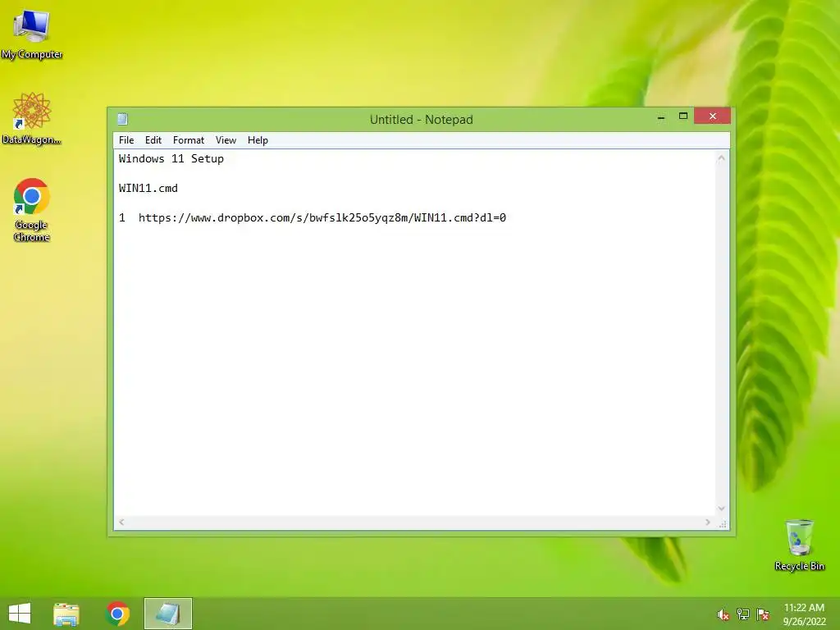Select the Google Chrome desktop shortcut
Image resolution: width=840 pixels, height=630 pixels.
[x=32, y=209]
